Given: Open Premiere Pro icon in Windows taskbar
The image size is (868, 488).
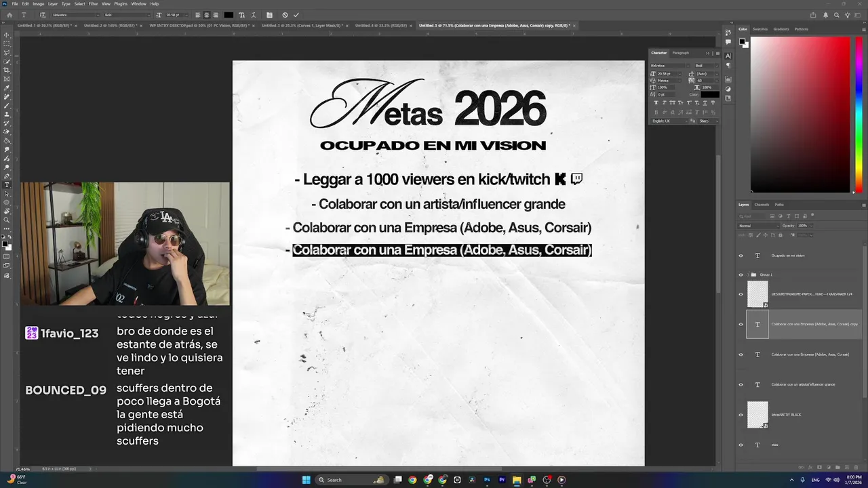Looking at the screenshot, I should click(502, 480).
